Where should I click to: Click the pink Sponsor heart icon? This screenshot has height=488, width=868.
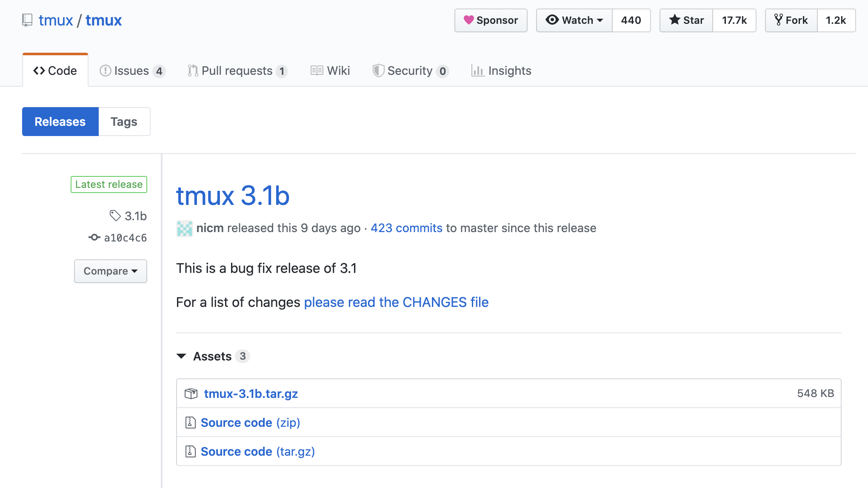[468, 20]
